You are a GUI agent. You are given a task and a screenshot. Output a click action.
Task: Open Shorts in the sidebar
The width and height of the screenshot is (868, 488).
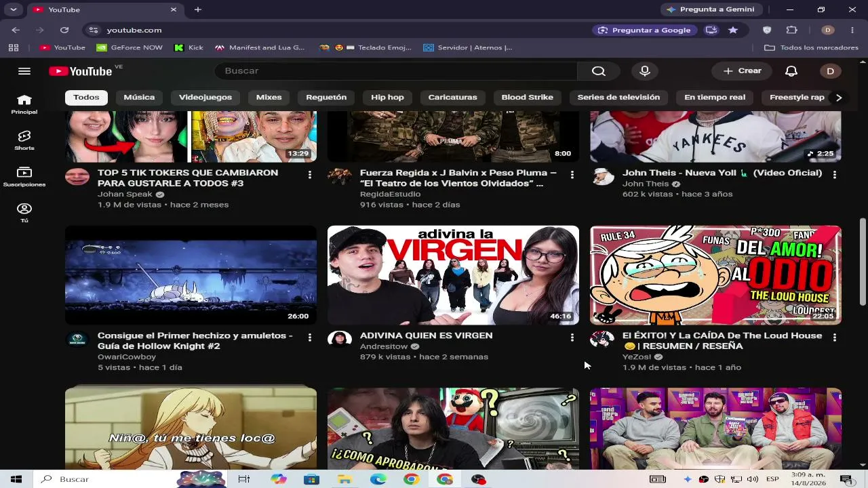click(24, 140)
